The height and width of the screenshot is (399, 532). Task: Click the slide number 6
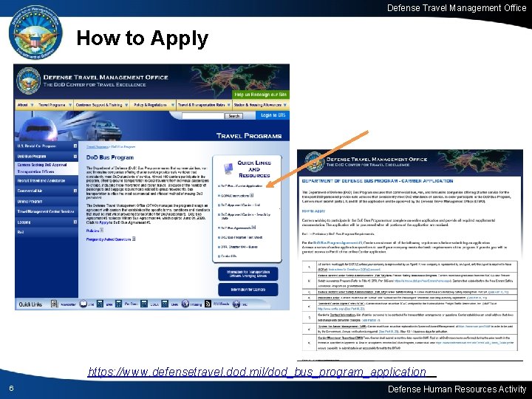11,389
